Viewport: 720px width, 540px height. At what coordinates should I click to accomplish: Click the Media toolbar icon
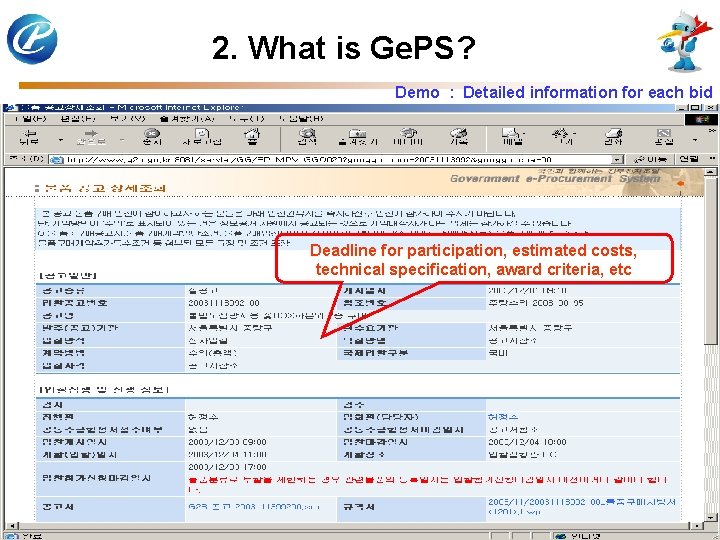[407, 136]
